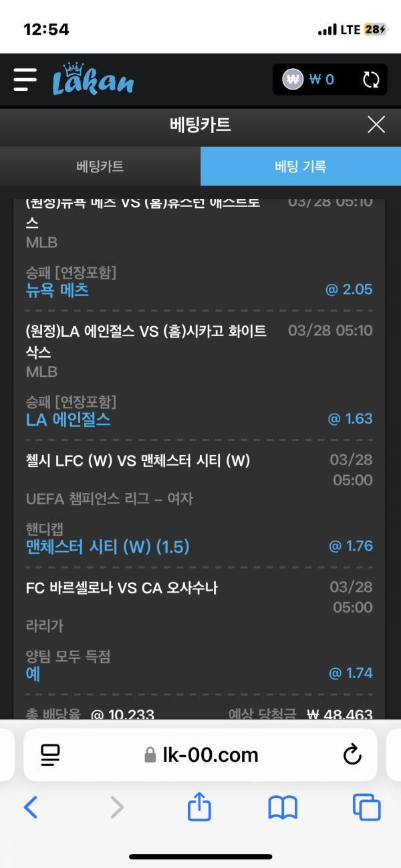401x868 pixels.
Task: Reload the page in Safari address bar
Action: pyautogui.click(x=352, y=755)
